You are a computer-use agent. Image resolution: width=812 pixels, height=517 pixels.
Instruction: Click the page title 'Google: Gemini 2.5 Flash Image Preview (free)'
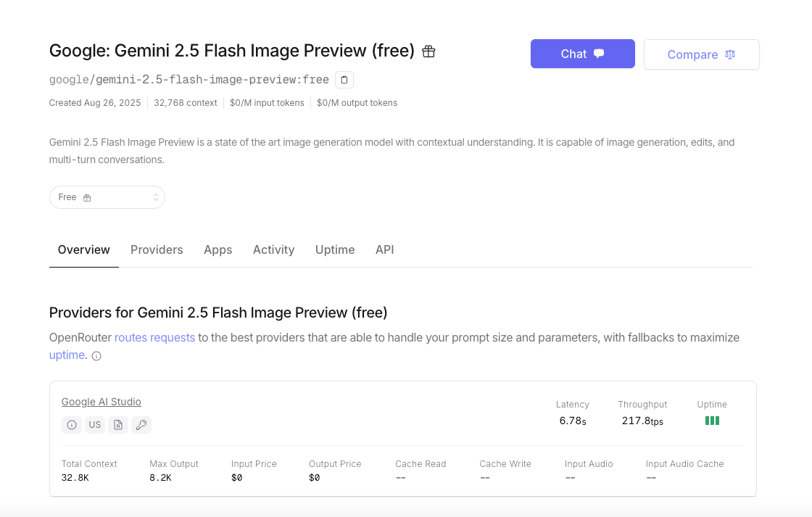point(232,51)
